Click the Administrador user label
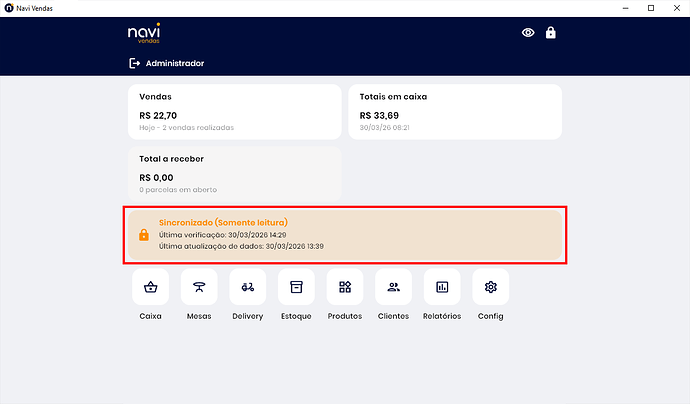The image size is (690, 404). click(x=175, y=63)
